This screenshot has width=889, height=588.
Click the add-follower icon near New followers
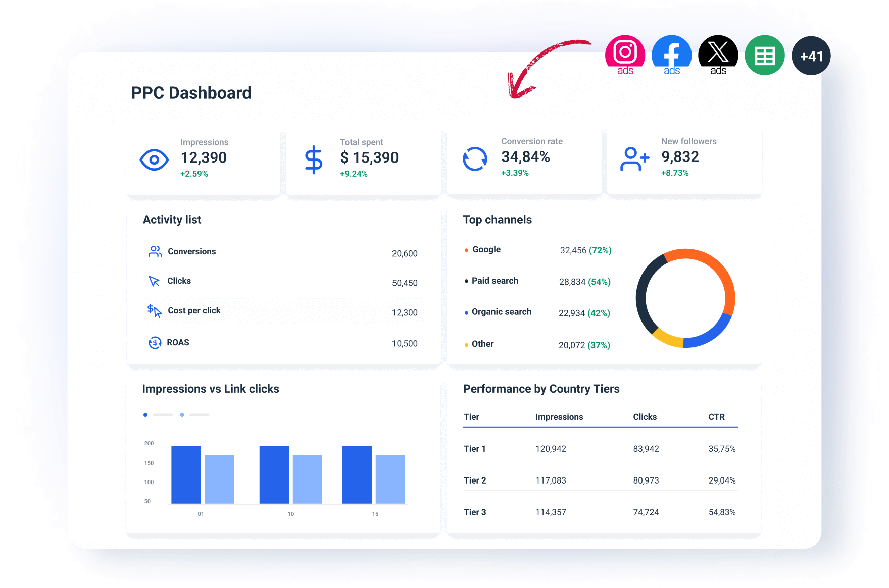pos(634,158)
